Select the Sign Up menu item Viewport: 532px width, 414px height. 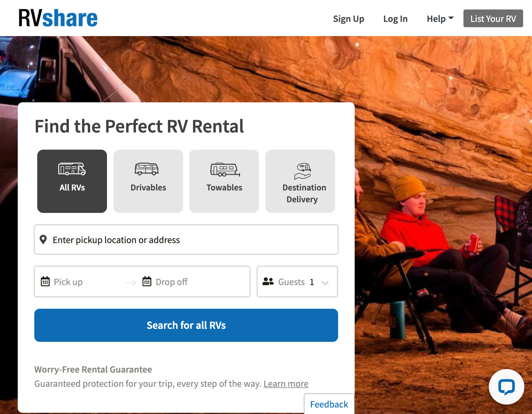tap(348, 18)
